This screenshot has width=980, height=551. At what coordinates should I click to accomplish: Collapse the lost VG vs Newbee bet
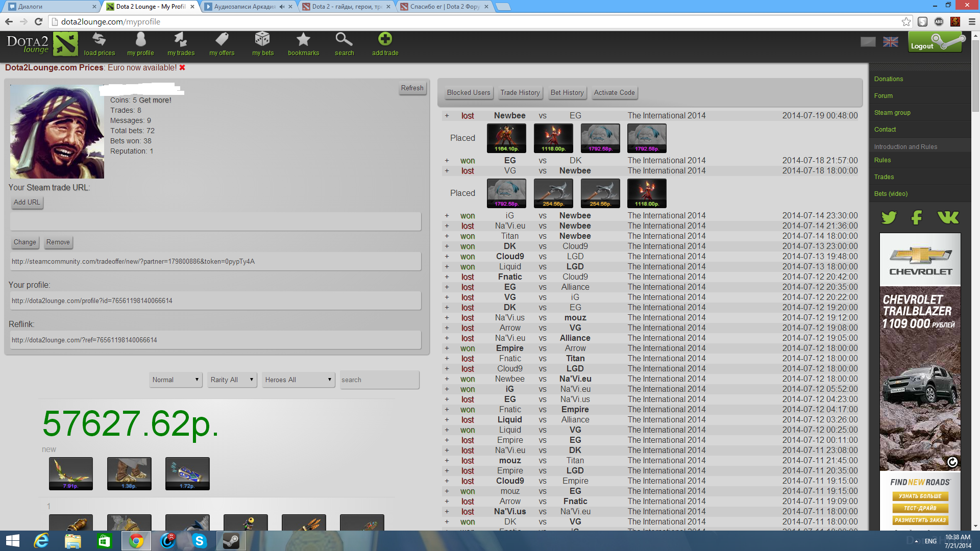[x=447, y=171]
